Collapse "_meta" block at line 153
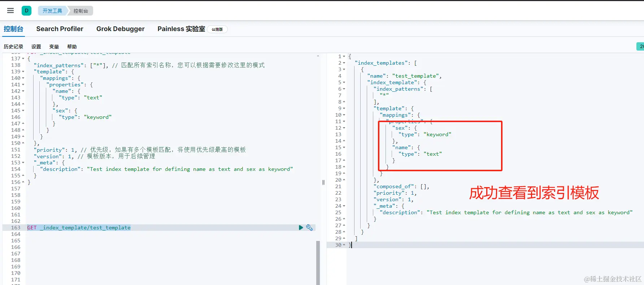Viewport: 644px width, 285px height. 23,163
